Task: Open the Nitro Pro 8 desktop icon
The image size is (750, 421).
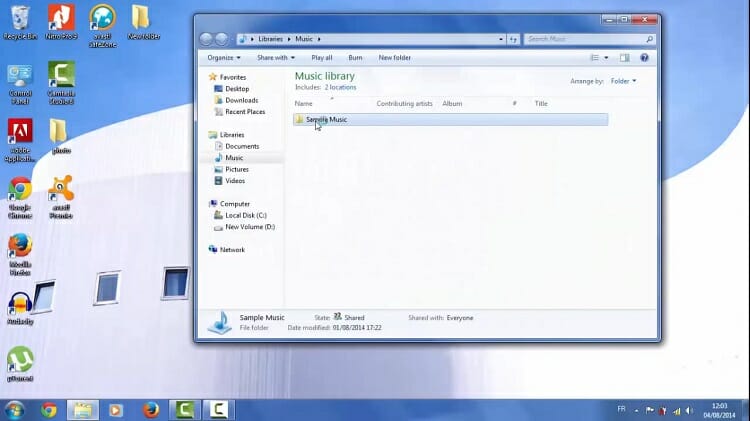Action: point(61,22)
